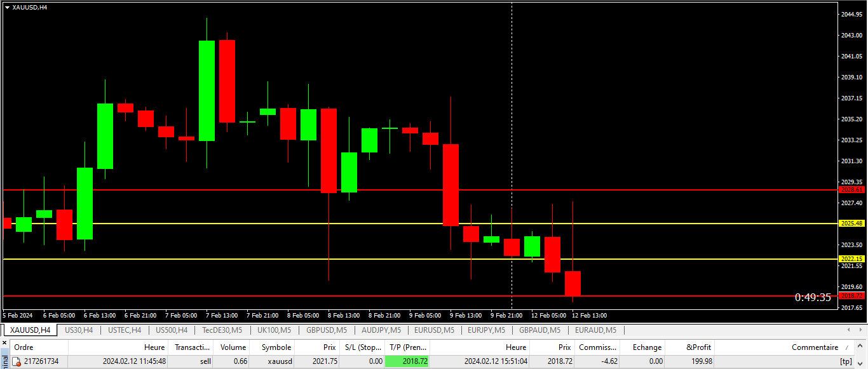Switch to the EURUSD,M5 chart tab

(434, 330)
